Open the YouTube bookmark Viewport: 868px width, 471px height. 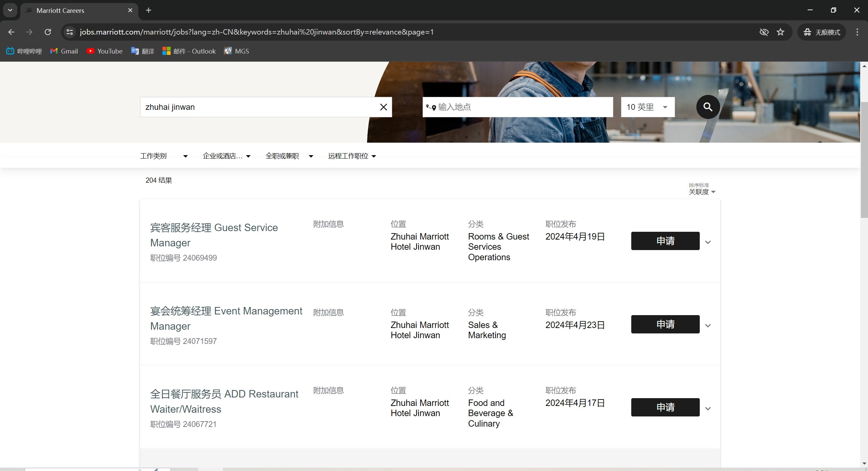[x=104, y=51]
